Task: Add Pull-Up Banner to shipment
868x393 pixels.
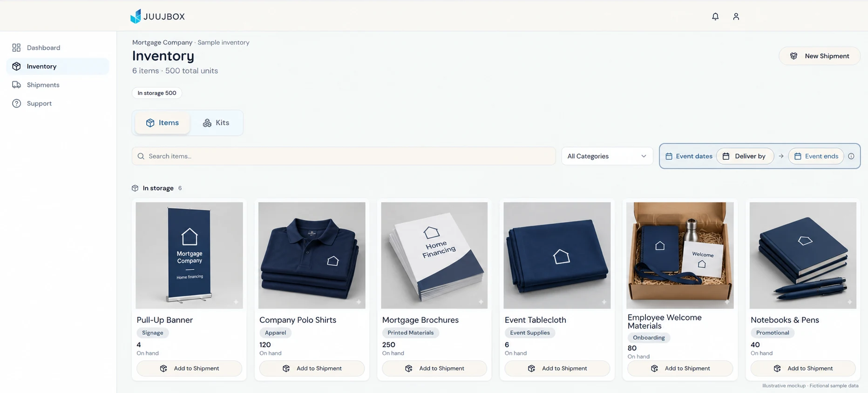Action: click(189, 368)
